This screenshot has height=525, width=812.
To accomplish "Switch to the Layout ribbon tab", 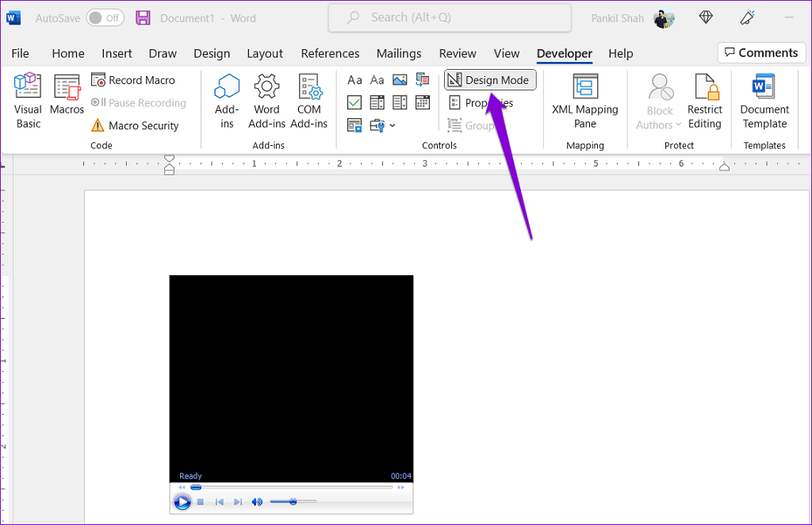I will 264,53.
